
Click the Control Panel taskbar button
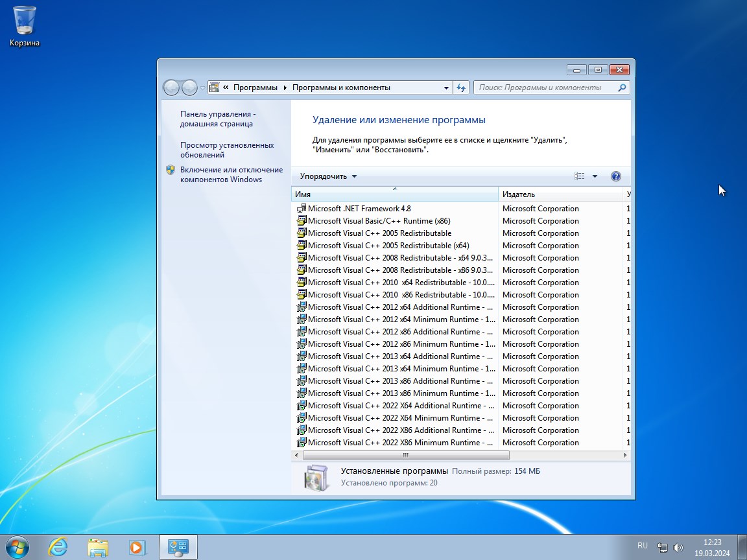178,547
